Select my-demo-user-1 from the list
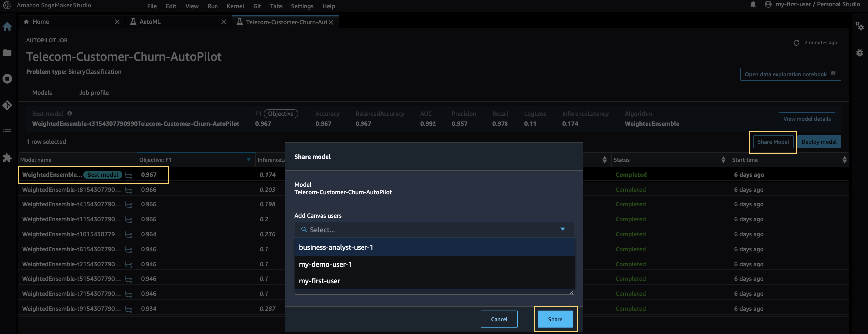The image size is (868, 334). pyautogui.click(x=434, y=264)
